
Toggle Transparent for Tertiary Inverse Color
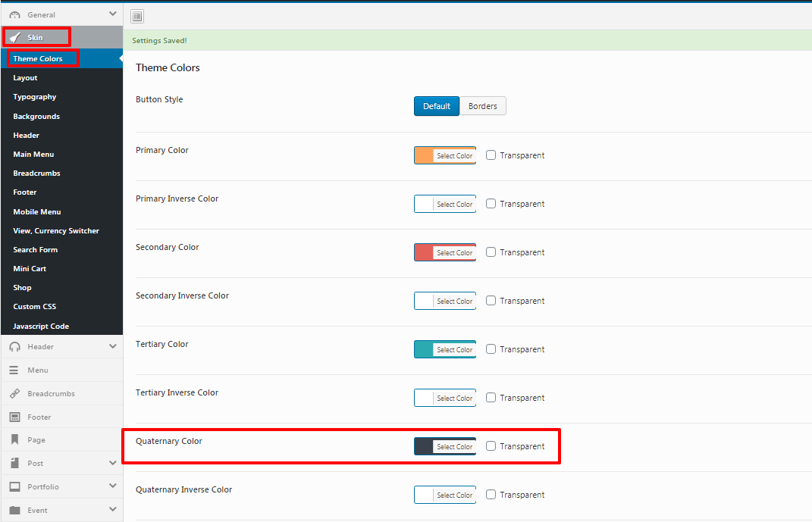coord(491,397)
